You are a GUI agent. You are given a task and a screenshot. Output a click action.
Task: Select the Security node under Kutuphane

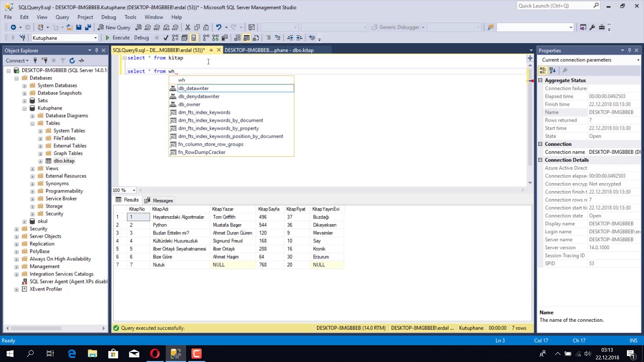tap(54, 214)
